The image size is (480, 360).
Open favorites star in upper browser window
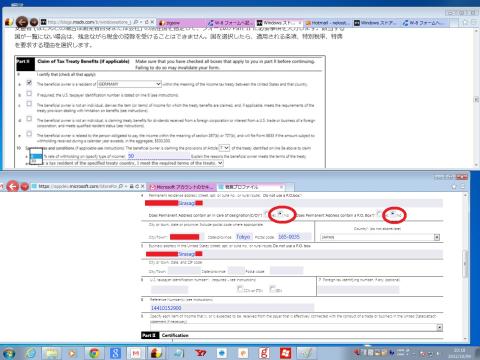[x=465, y=22]
